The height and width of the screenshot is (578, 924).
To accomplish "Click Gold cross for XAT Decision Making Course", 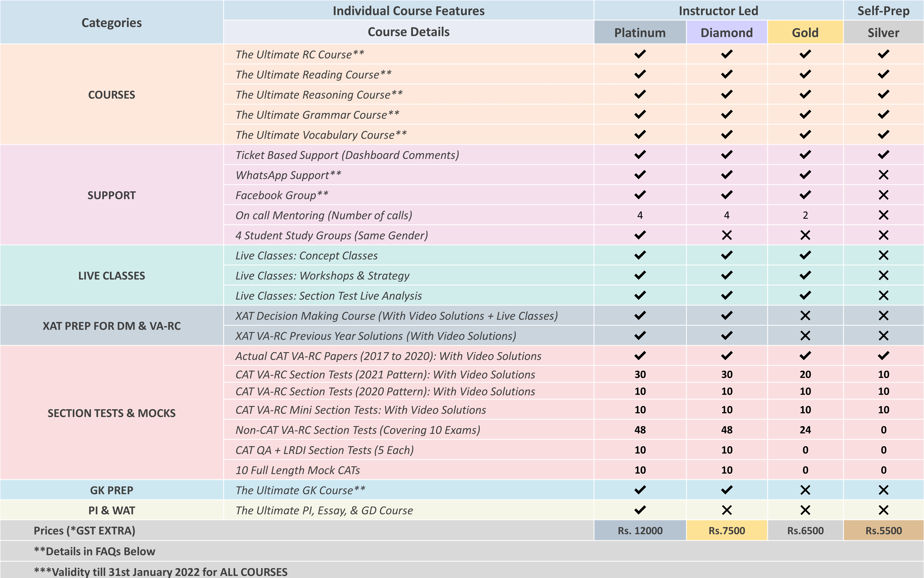I will point(805,316).
